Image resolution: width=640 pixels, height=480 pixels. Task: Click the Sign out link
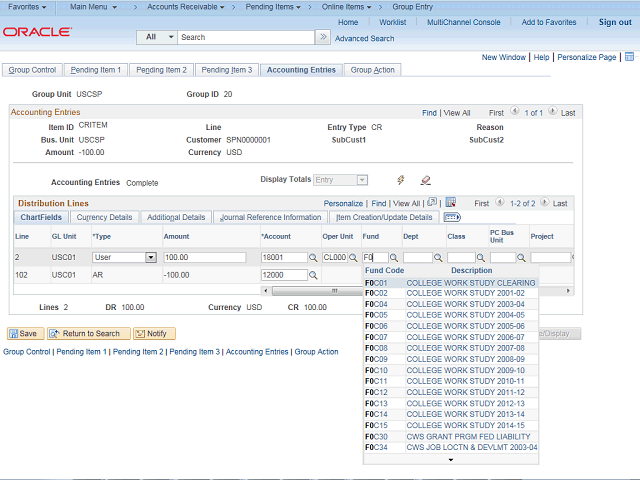pyautogui.click(x=614, y=22)
